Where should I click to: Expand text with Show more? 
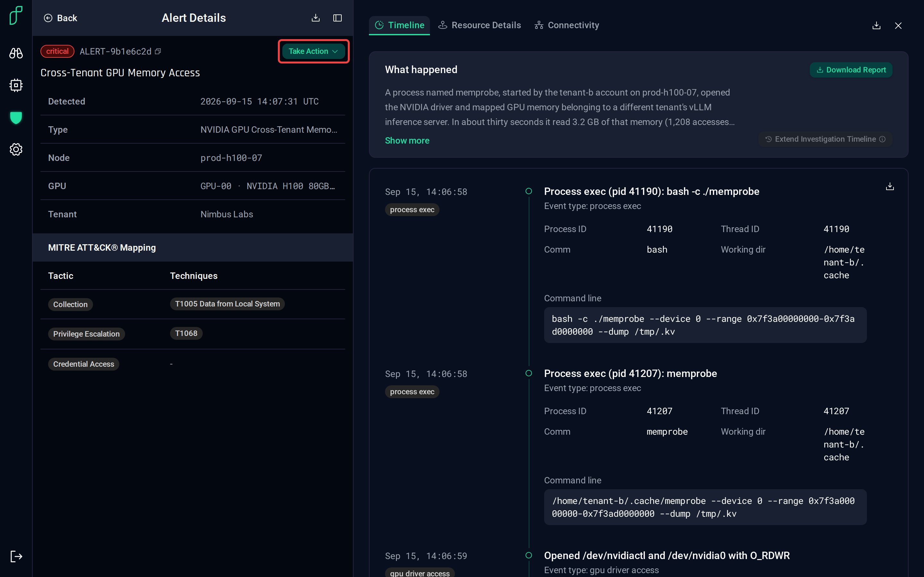point(407,140)
